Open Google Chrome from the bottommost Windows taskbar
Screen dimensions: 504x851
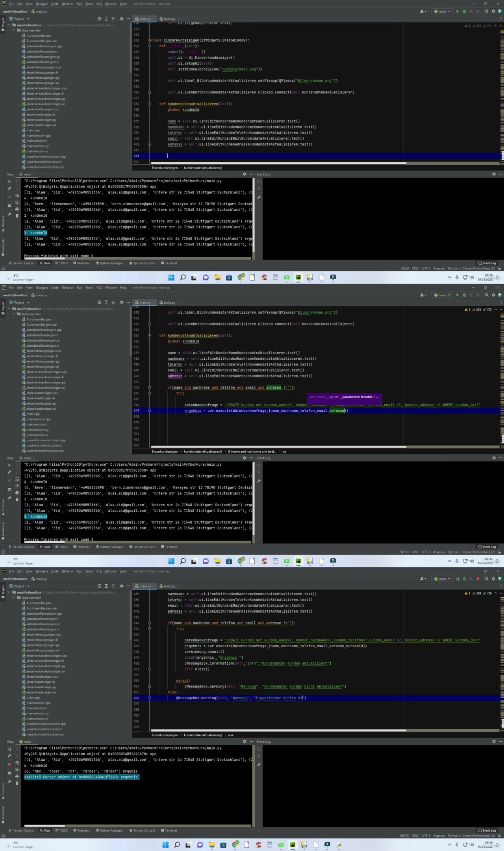pyautogui.click(x=235, y=845)
